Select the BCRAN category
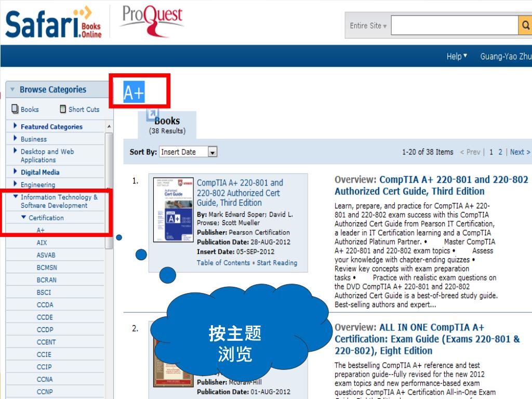Screen dimensions: 532x399 tap(46, 280)
